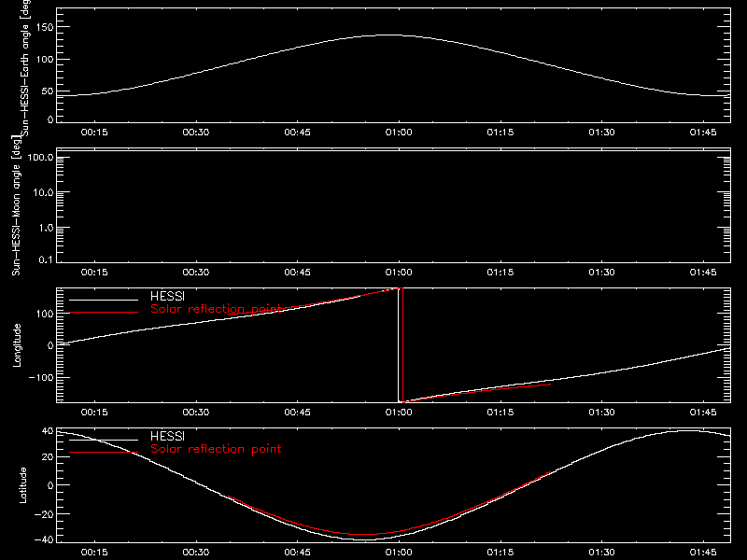The image size is (747, 560).
Task: Click red legend line sample in Latitude plot
Action: coord(104,452)
